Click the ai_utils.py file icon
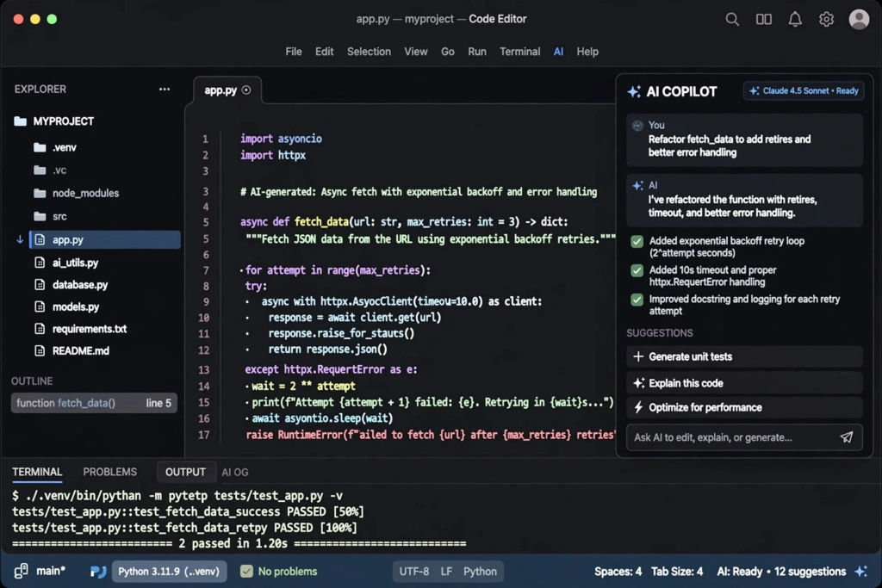 [x=40, y=263]
